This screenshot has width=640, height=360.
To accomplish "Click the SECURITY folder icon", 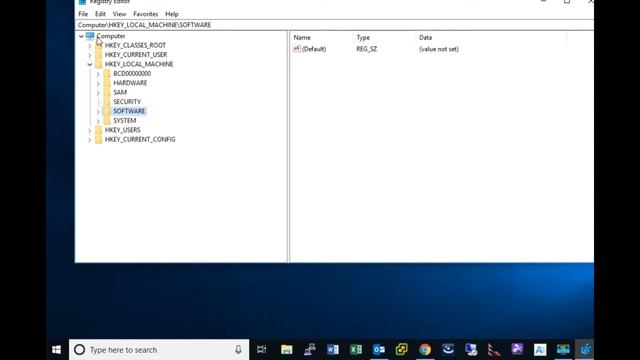I will 107,102.
